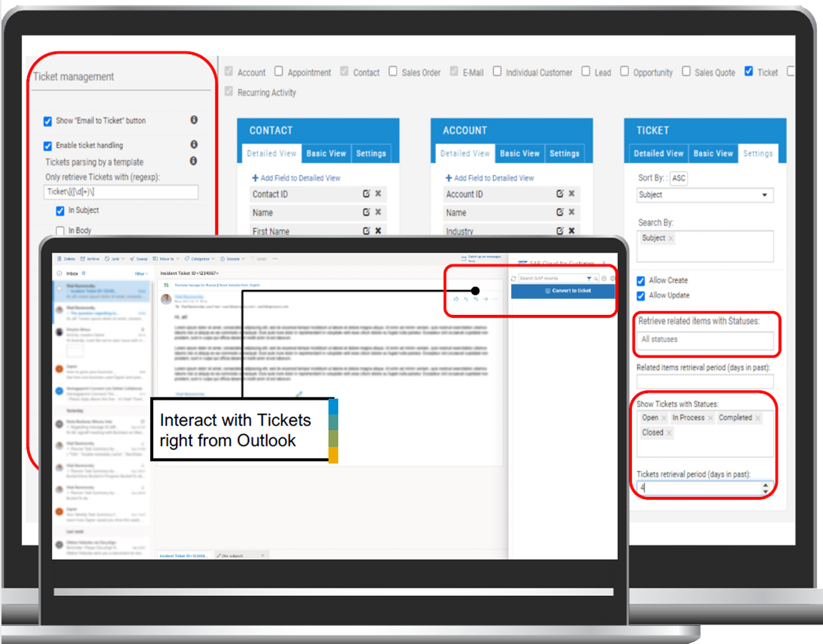The height and width of the screenshot is (644, 823).
Task: Increment the Tickets retrieval period stepper
Action: pos(765,485)
